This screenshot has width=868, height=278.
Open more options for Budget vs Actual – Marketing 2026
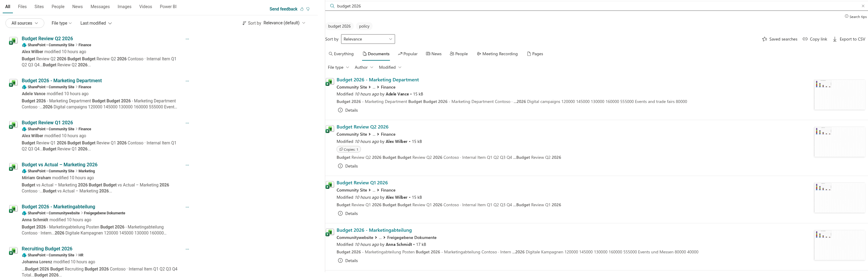point(187,165)
